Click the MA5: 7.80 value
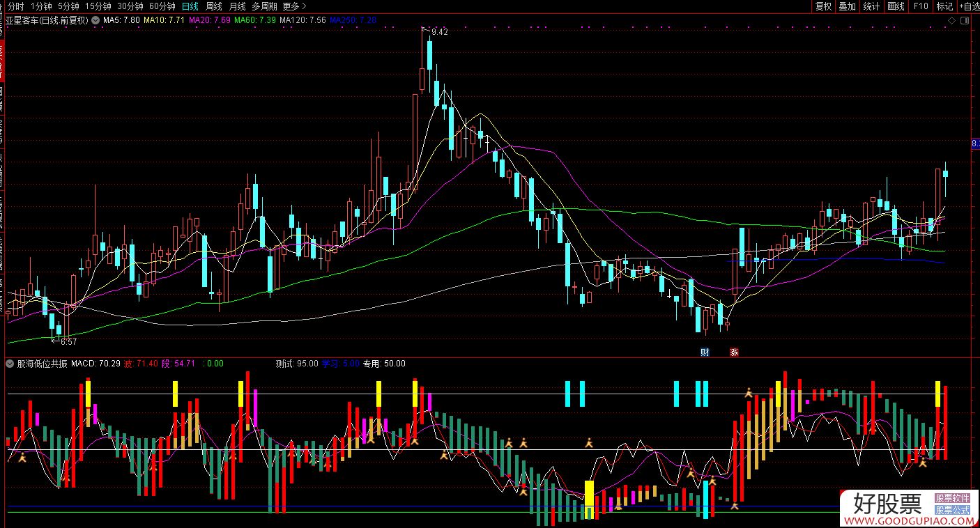Viewport: 980px width, 528px height. (121, 20)
